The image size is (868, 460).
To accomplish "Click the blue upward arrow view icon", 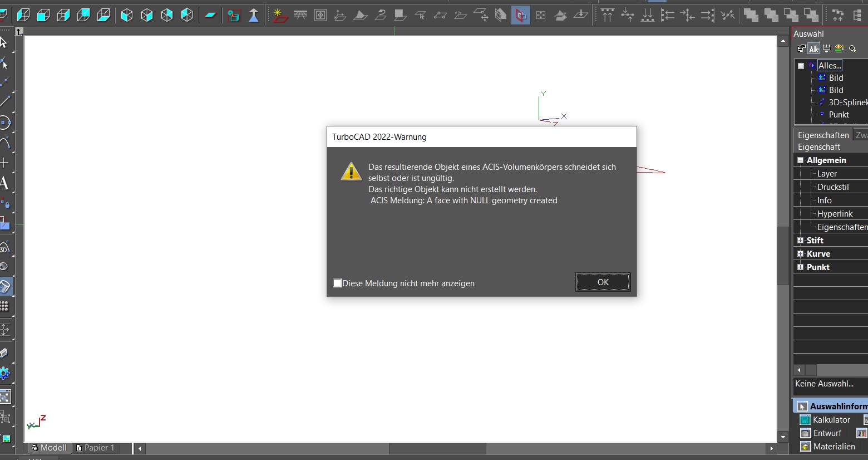I will (254, 16).
